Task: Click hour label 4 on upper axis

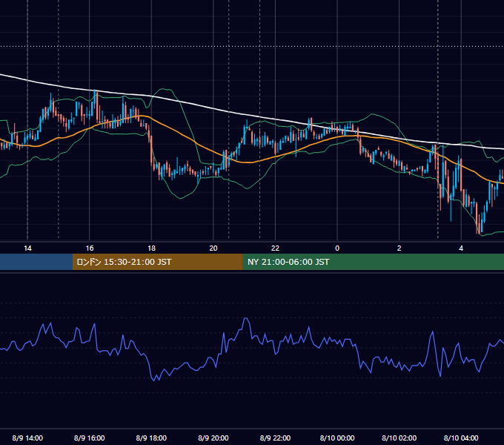Action: (461, 248)
